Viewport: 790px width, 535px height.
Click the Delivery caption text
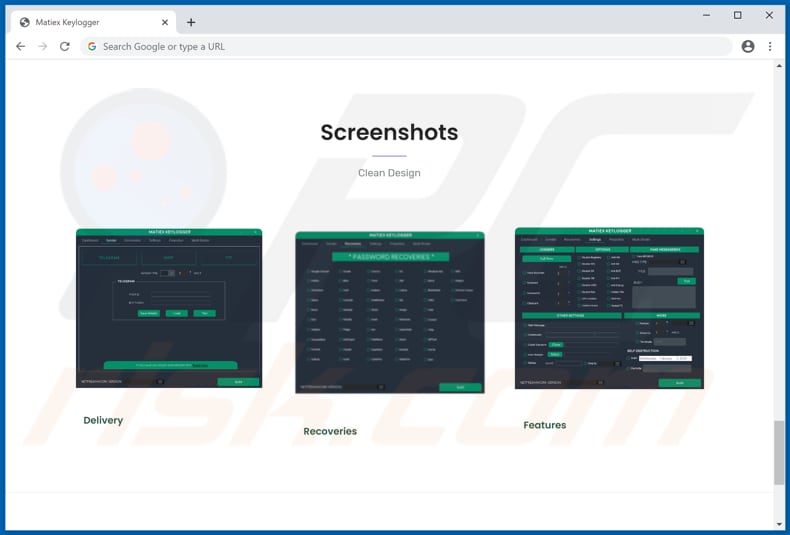pos(103,420)
